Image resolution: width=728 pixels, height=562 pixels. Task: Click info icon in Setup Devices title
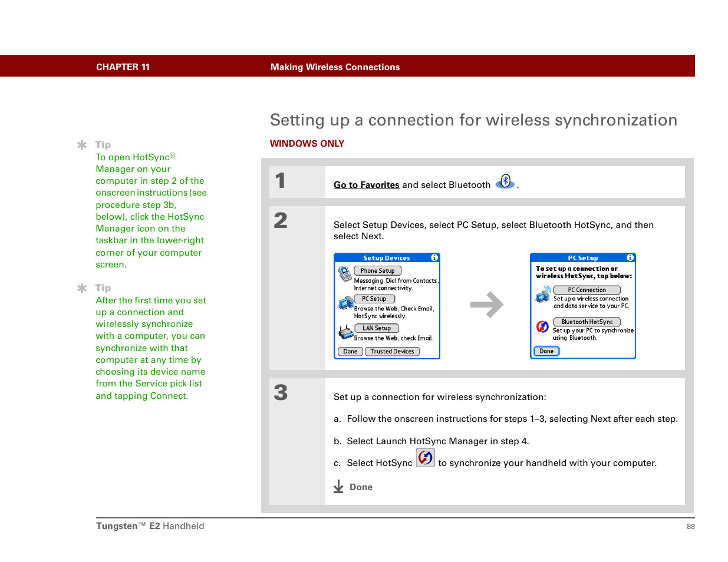click(434, 258)
